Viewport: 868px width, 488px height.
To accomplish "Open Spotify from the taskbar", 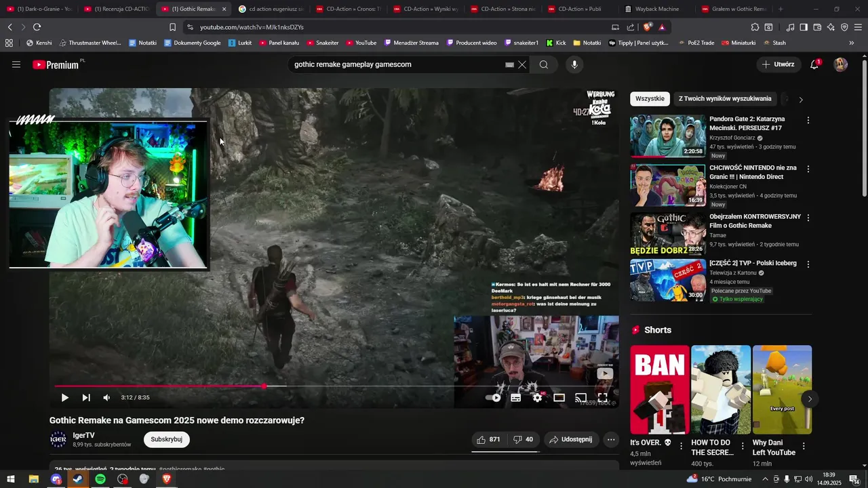I will coord(100,479).
